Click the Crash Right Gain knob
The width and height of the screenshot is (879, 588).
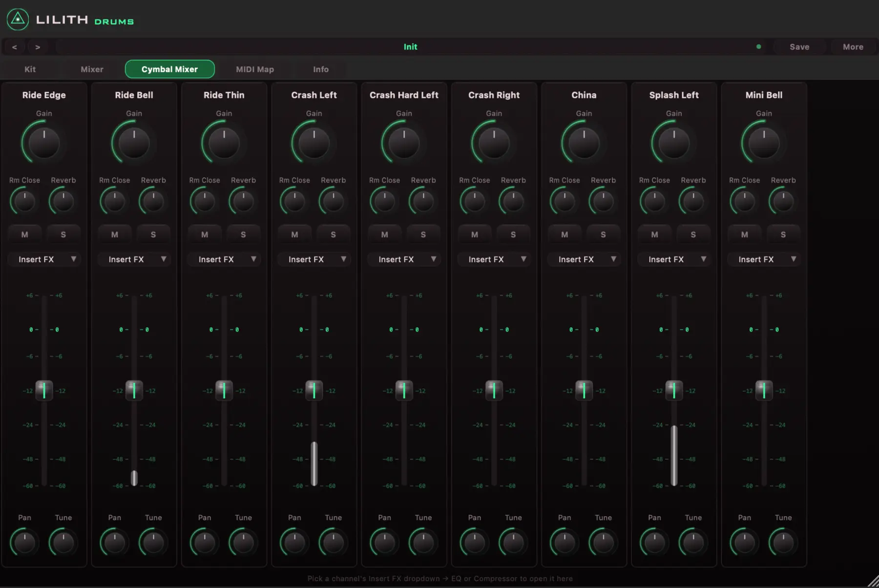click(x=494, y=143)
